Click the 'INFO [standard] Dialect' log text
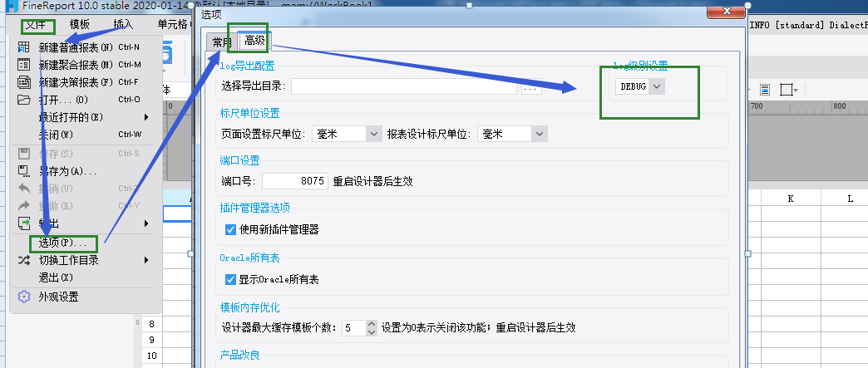The image size is (868, 368). pos(808,25)
